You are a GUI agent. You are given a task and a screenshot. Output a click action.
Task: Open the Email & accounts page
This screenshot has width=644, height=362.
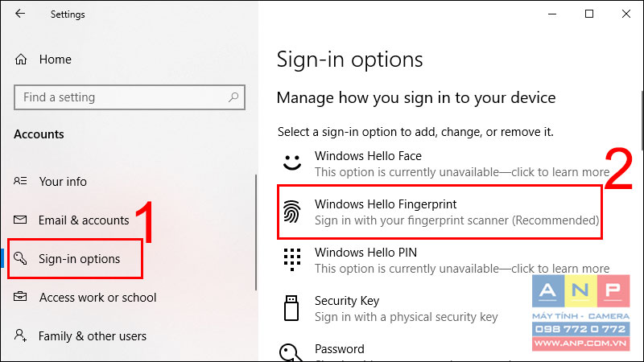84,220
